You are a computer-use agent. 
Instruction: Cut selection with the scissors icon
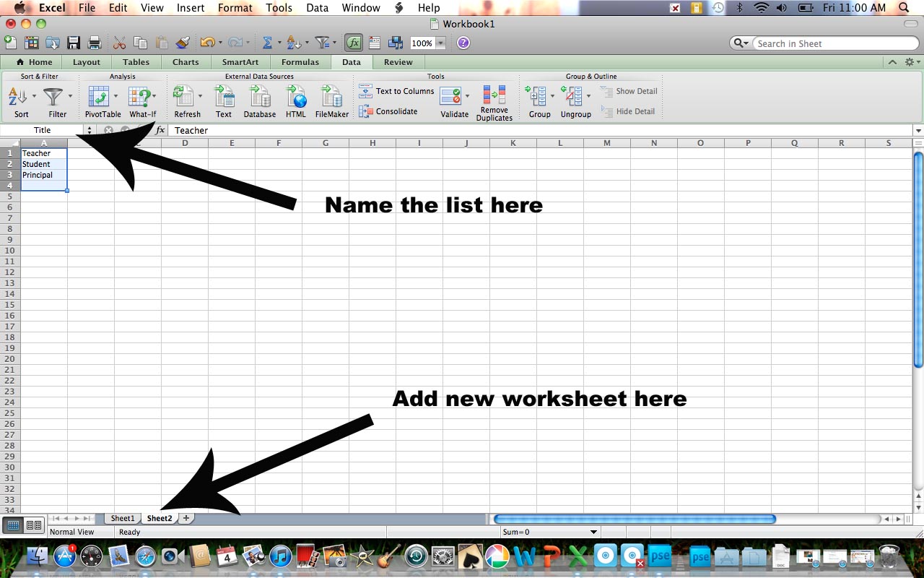(120, 43)
